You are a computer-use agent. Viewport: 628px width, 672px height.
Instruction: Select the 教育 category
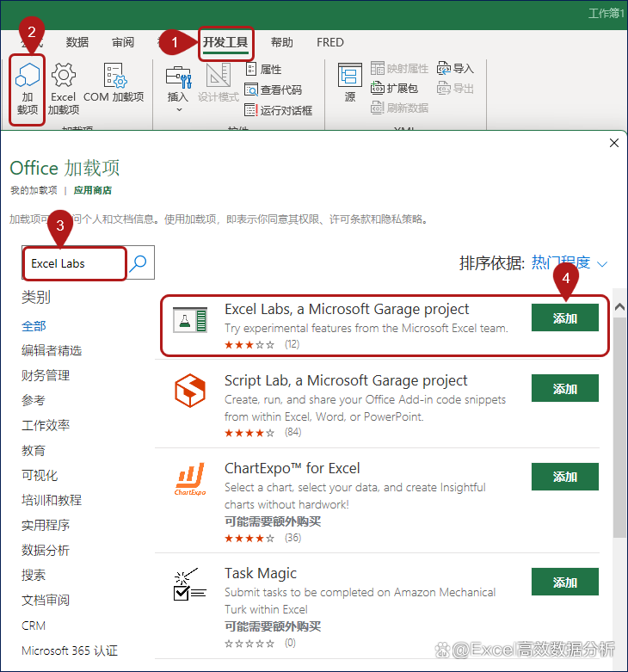click(x=34, y=450)
